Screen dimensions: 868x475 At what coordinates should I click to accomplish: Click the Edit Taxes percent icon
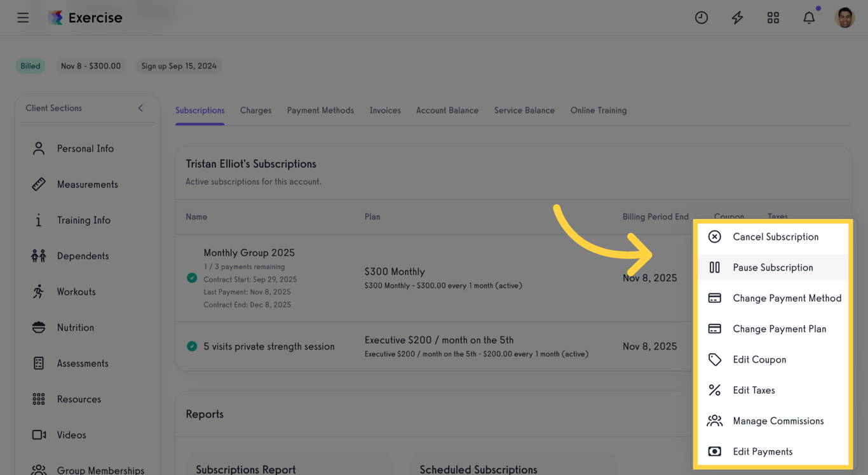(715, 391)
